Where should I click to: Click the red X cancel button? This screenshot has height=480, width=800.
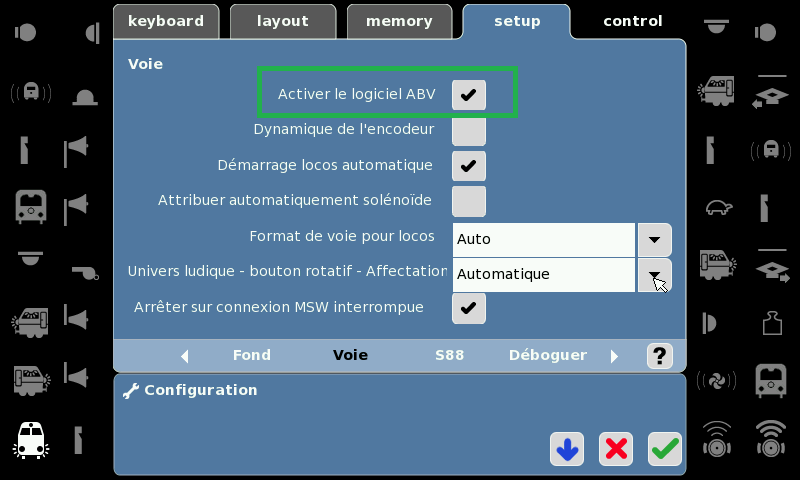click(616, 449)
